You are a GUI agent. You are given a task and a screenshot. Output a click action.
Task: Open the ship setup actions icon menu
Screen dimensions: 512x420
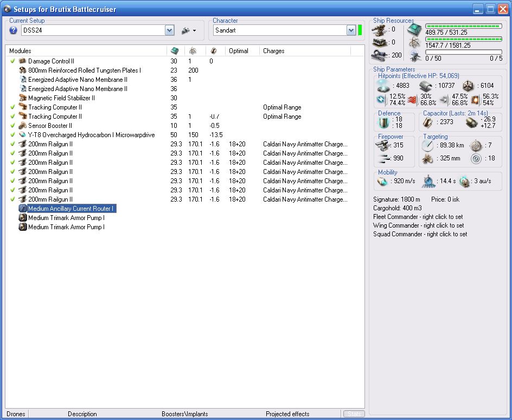(x=188, y=30)
